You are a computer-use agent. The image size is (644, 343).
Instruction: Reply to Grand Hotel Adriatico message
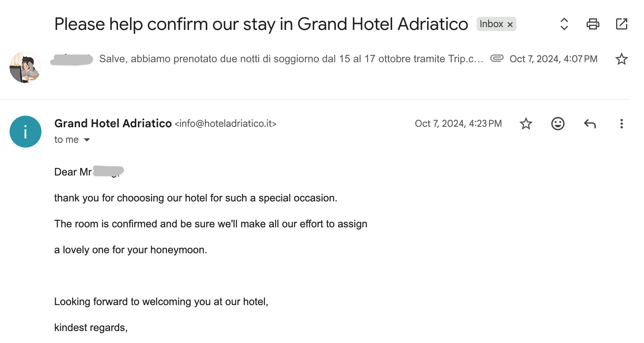589,124
